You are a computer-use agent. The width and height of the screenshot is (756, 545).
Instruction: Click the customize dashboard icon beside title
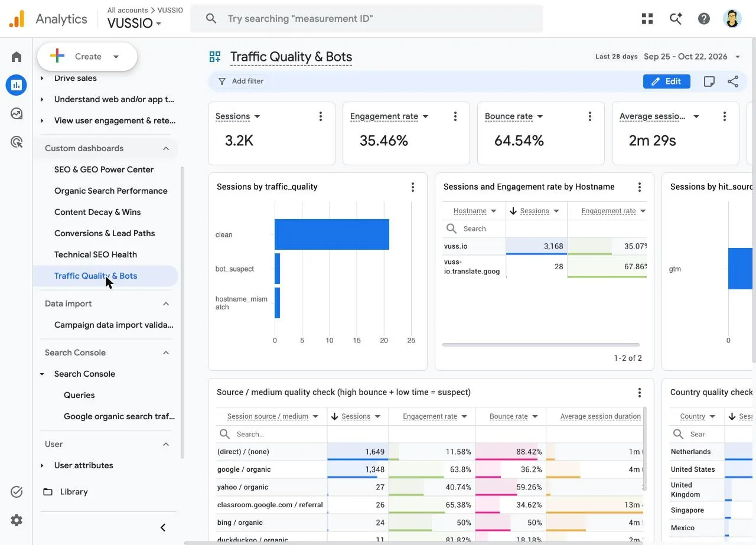pyautogui.click(x=215, y=57)
